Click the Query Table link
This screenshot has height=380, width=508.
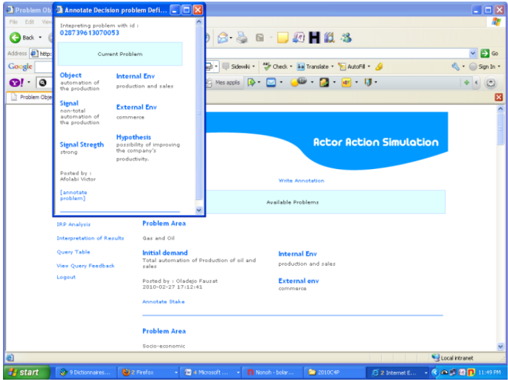(x=73, y=252)
